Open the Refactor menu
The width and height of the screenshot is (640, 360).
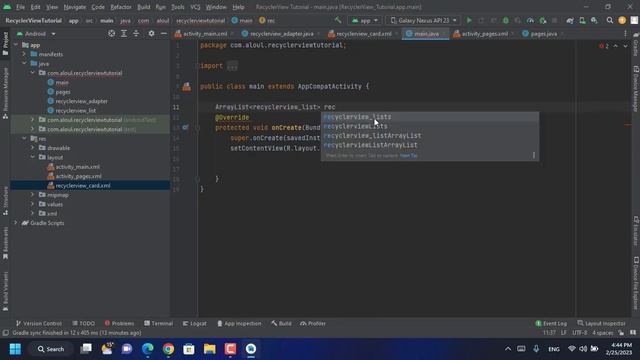coord(121,7)
